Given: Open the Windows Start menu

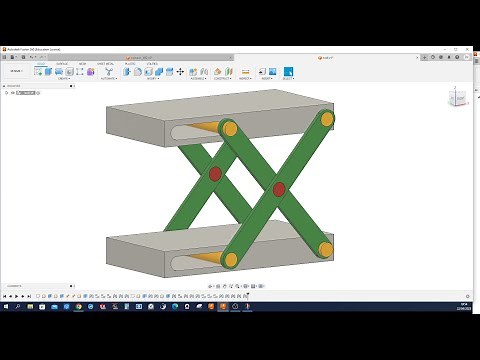Looking at the screenshot, I should click(x=6, y=306).
